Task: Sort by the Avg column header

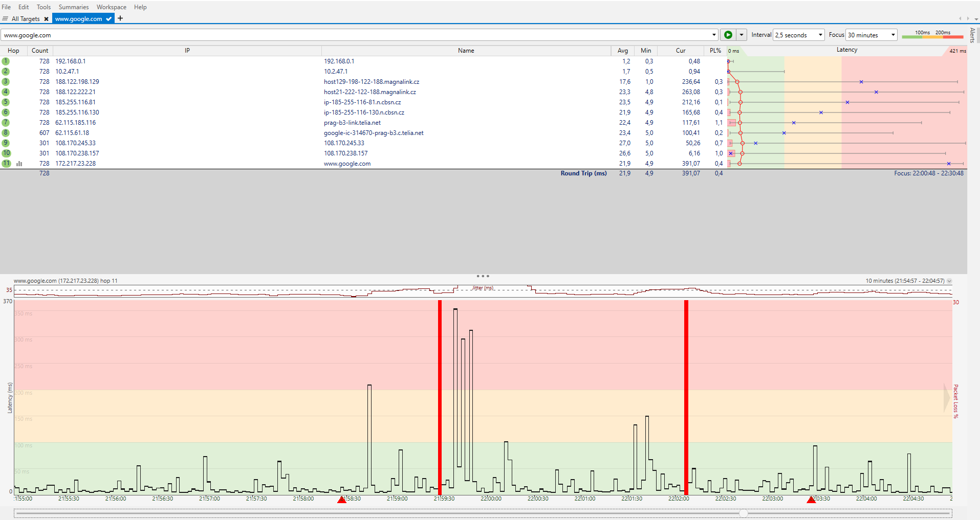Action: pos(622,51)
